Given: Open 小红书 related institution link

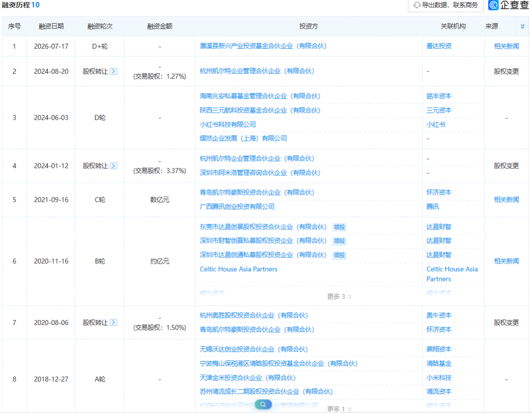Looking at the screenshot, I should (x=435, y=125).
